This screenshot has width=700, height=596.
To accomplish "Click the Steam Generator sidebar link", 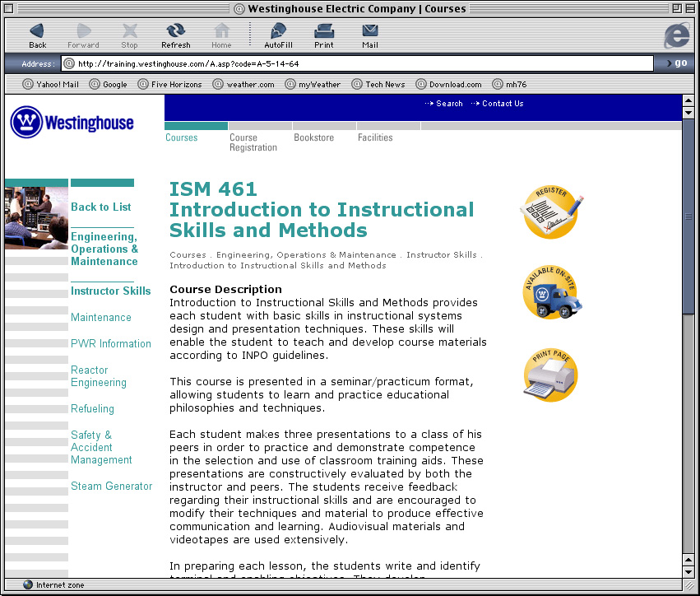I will tap(111, 486).
